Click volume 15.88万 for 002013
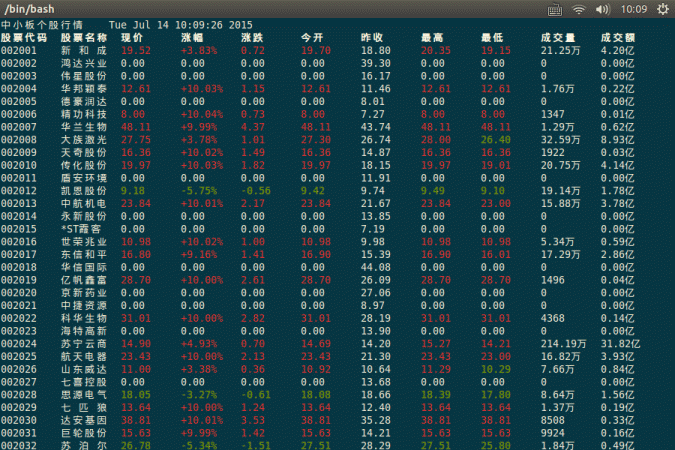The image size is (675, 450). (x=560, y=203)
